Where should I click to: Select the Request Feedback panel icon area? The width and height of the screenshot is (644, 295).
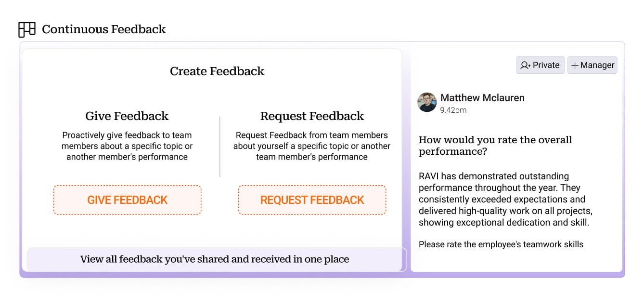pyautogui.click(x=312, y=116)
